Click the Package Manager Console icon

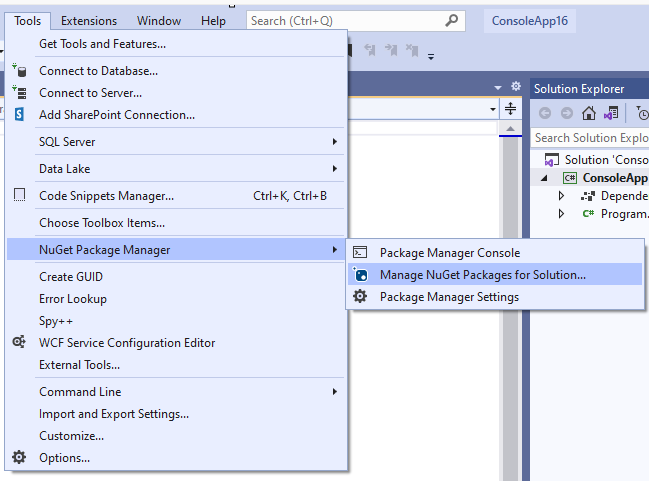(360, 252)
